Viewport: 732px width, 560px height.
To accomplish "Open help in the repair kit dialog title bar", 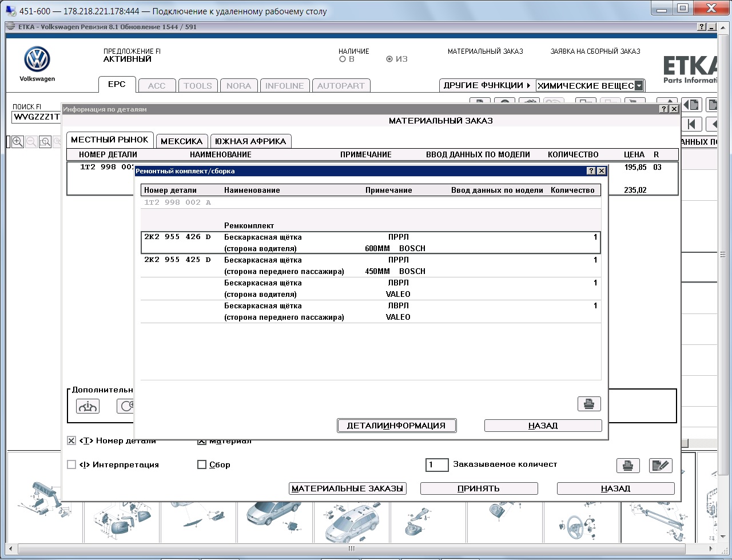I will (591, 171).
